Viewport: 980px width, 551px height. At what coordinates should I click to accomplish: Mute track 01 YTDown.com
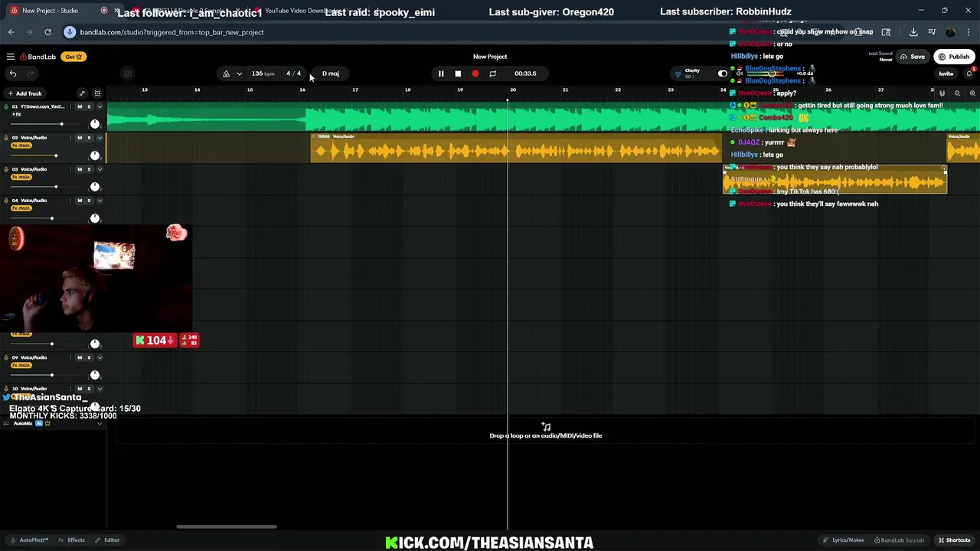pyautogui.click(x=80, y=106)
